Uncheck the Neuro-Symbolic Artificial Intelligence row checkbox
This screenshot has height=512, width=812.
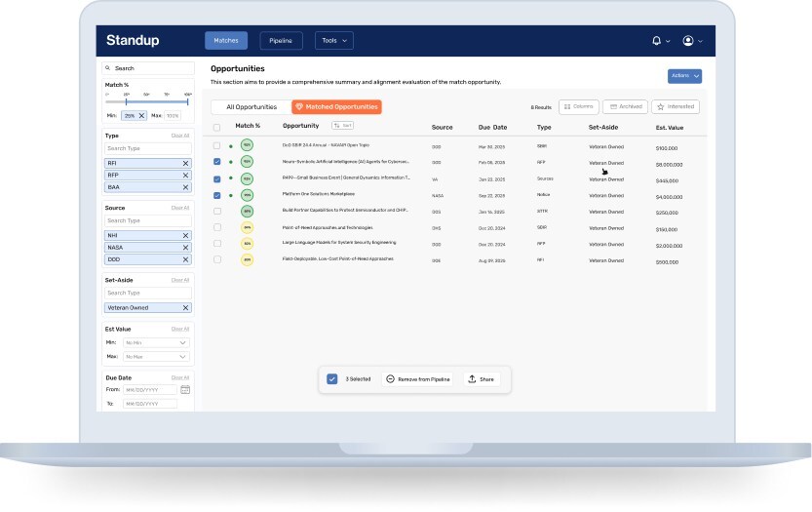point(217,162)
